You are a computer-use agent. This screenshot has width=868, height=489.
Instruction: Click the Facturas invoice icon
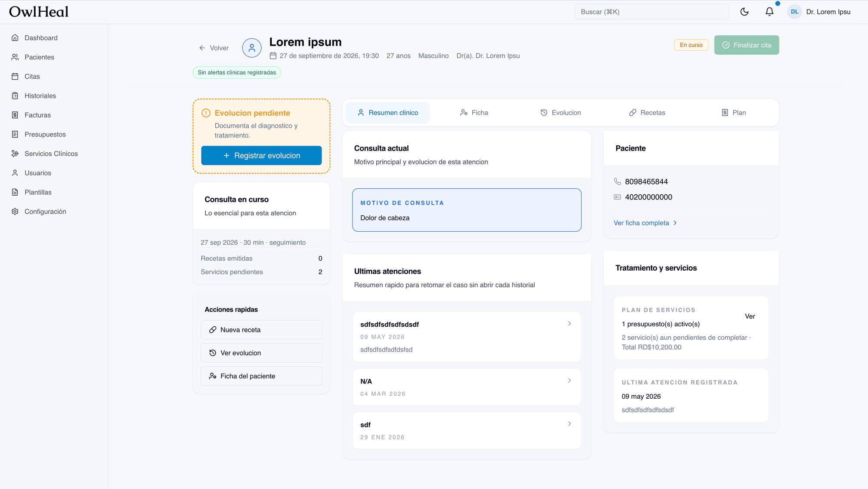point(15,115)
